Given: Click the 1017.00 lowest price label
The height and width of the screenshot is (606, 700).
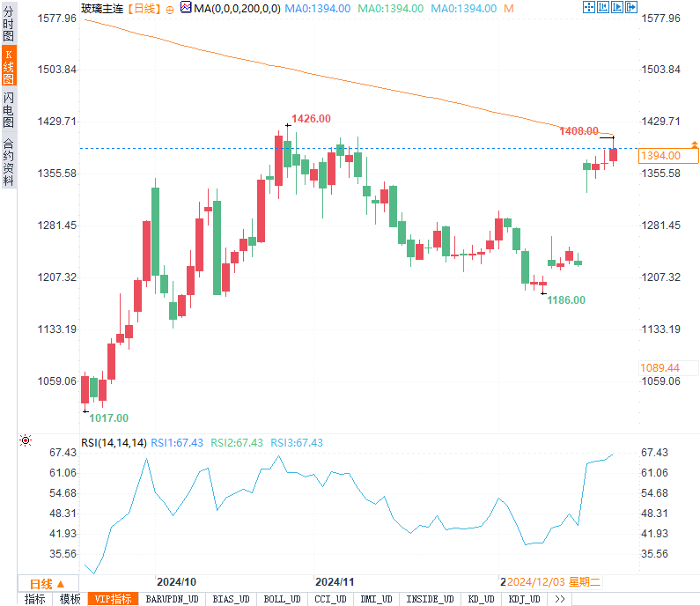Looking at the screenshot, I should pyautogui.click(x=108, y=418).
